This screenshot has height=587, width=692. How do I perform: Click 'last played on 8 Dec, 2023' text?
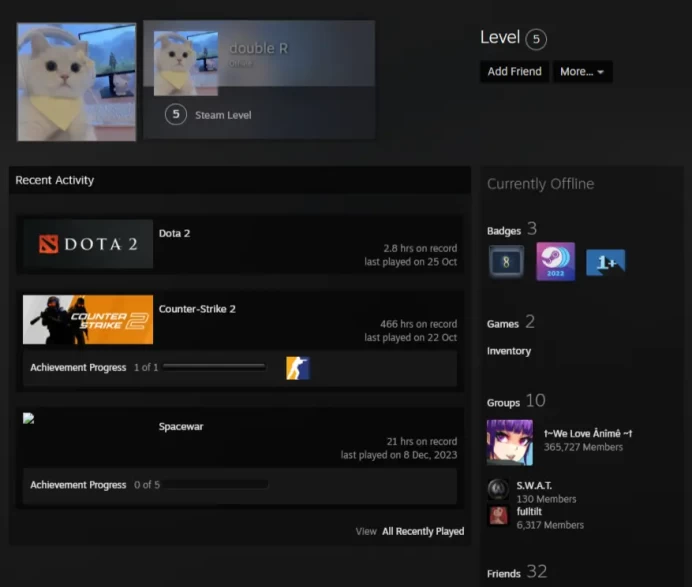[399, 455]
